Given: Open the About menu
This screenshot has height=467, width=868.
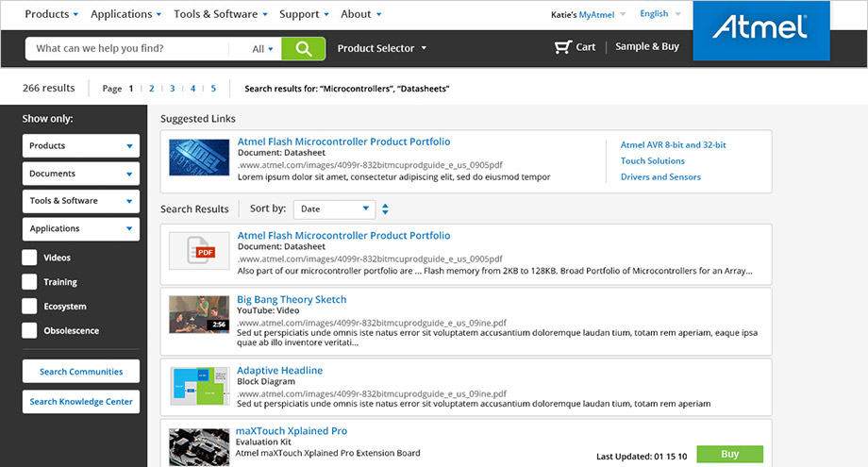Looking at the screenshot, I should [x=361, y=14].
